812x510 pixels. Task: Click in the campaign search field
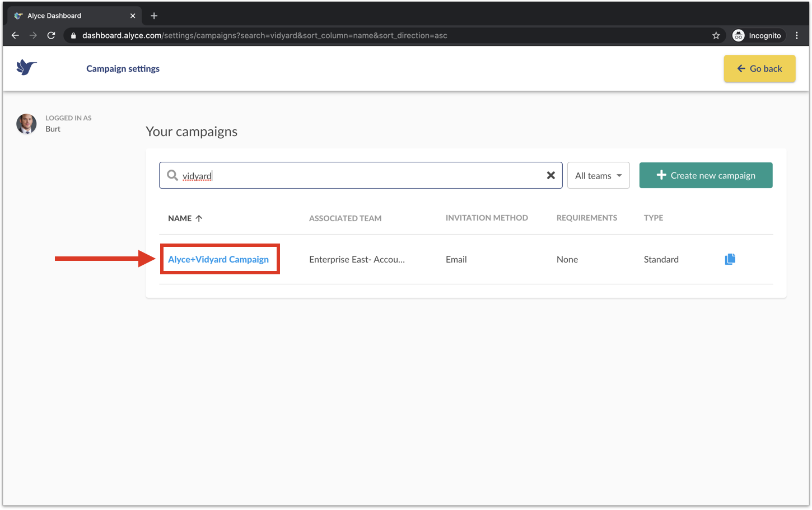tap(361, 175)
